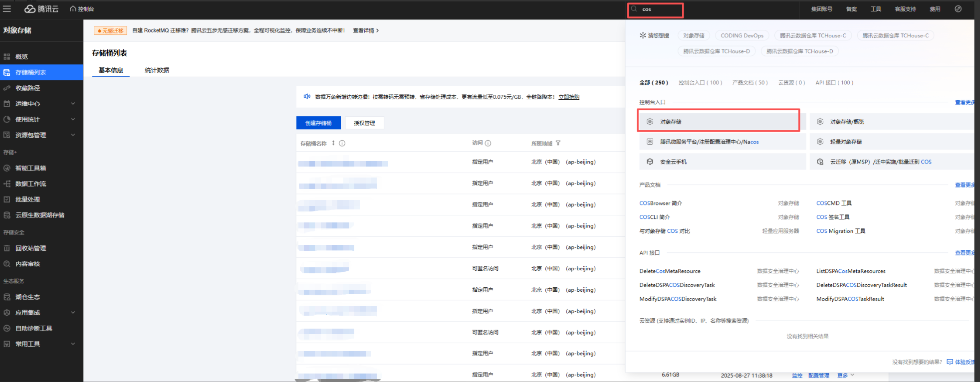Open the hamburger navigation menu
The image size is (980, 382).
[7, 9]
